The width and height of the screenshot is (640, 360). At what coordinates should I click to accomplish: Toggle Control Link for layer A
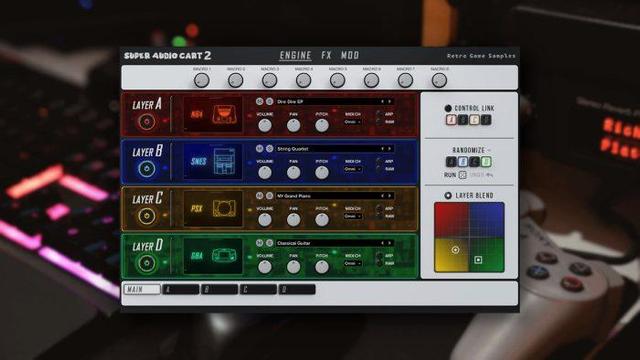tap(451, 120)
